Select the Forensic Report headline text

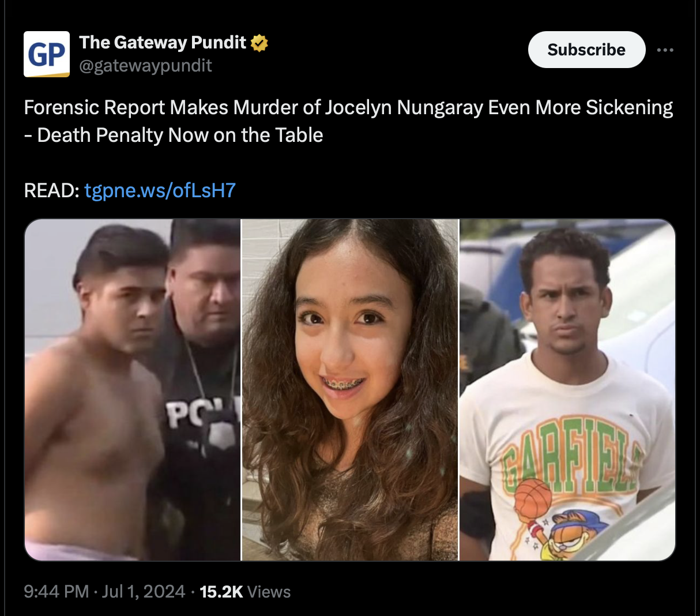point(348,108)
